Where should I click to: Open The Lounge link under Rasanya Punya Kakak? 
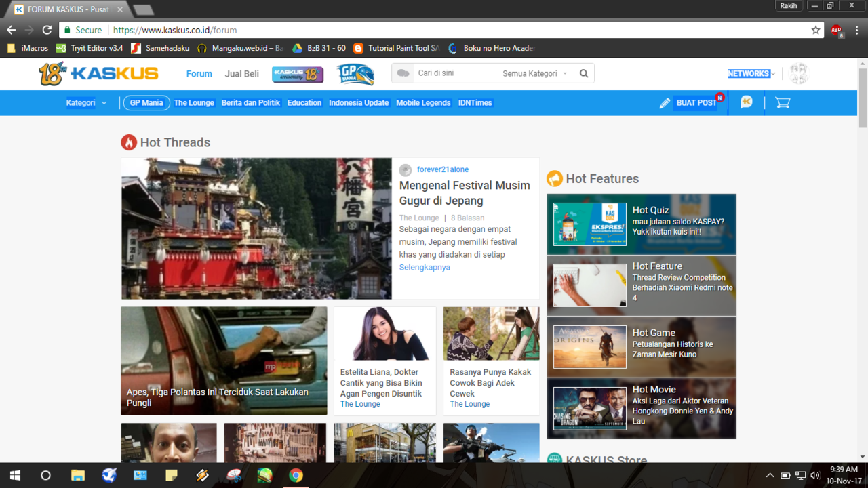pyautogui.click(x=470, y=404)
